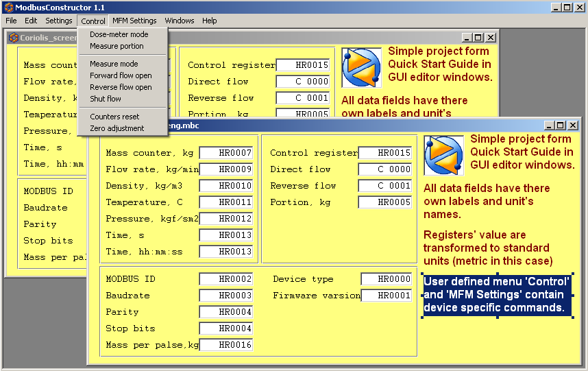This screenshot has height=371, width=588.
Task: Click Pressure HR0012 field
Action: [x=226, y=219]
